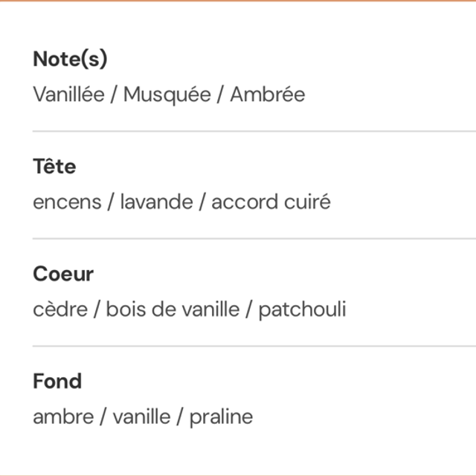The image size is (476, 476).
Task: Click the Tête section heading
Action: [54, 167]
